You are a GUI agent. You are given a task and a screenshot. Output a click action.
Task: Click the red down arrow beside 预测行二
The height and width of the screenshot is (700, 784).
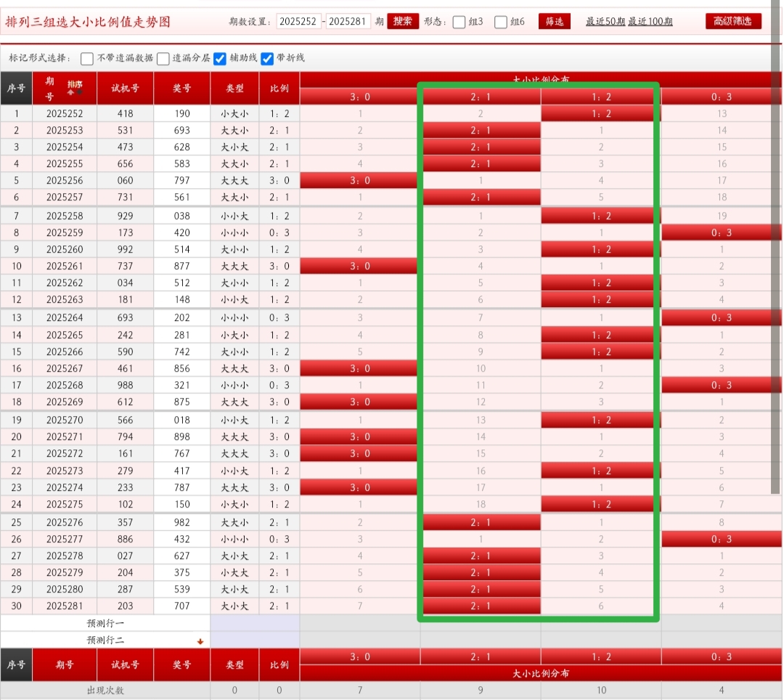(x=200, y=641)
